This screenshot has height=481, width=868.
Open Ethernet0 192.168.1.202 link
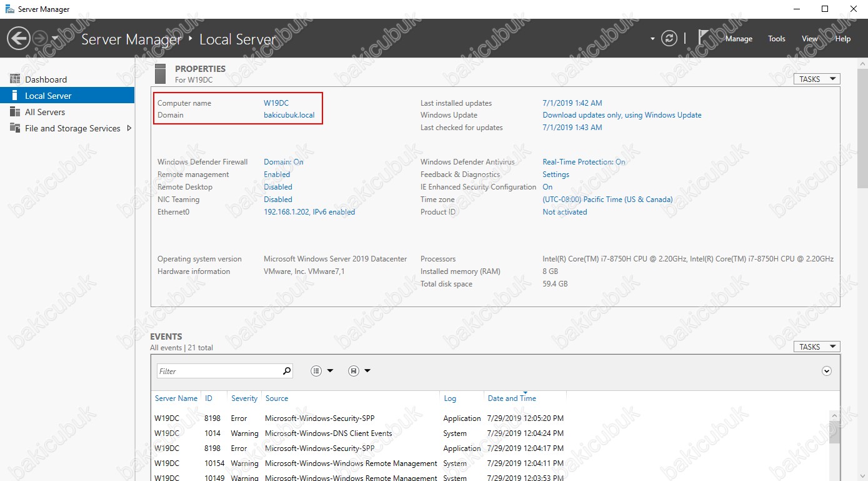[309, 212]
